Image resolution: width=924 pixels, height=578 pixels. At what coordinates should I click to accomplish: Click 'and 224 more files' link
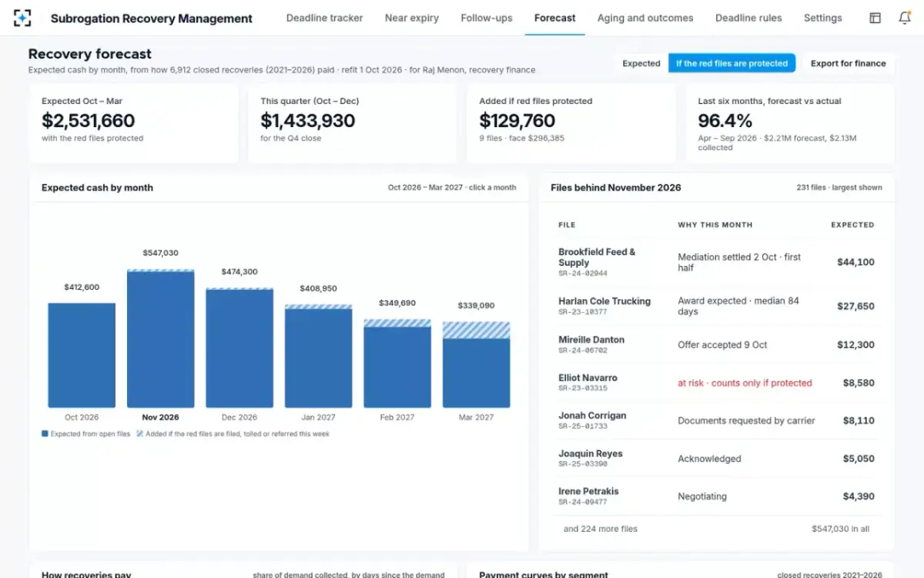pyautogui.click(x=601, y=529)
